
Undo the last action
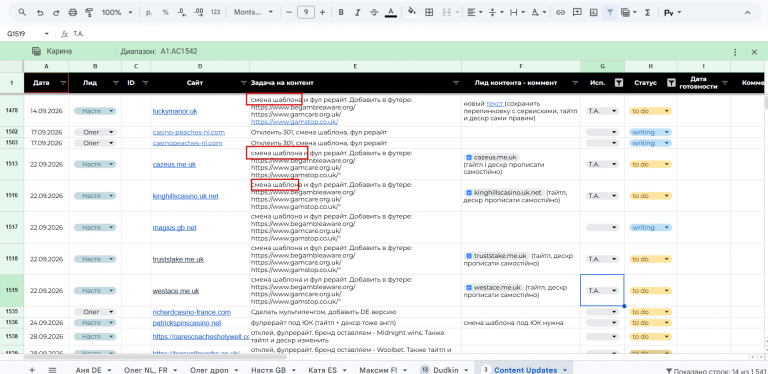tap(40, 12)
